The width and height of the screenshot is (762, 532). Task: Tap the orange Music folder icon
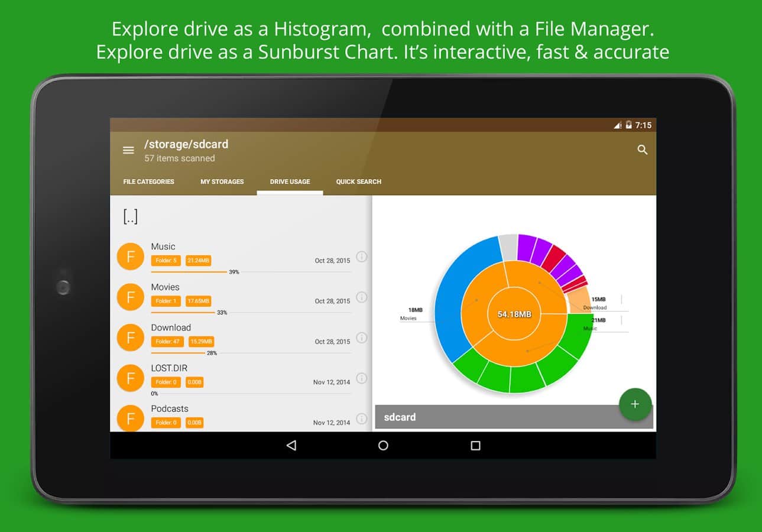[x=131, y=257]
